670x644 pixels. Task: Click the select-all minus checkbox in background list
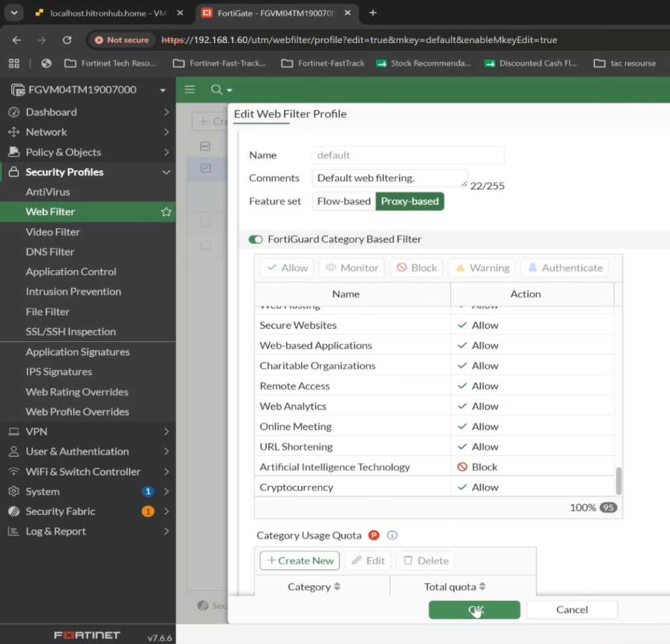tap(205, 146)
